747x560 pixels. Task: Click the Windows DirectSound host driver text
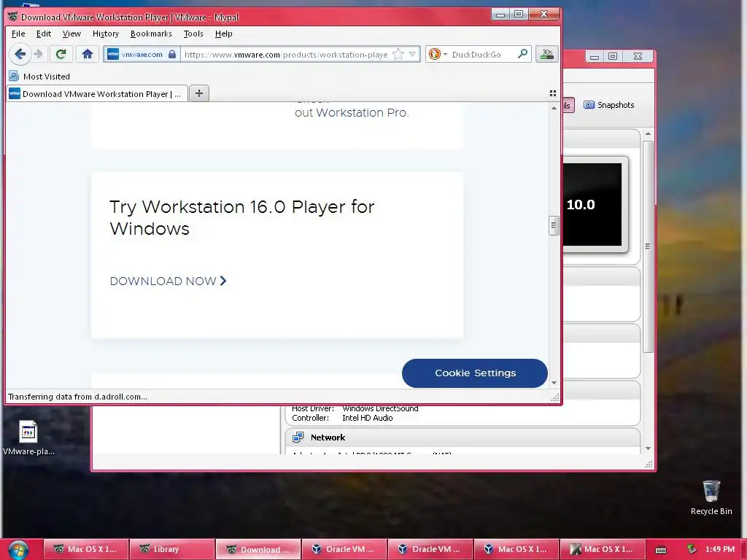[380, 408]
